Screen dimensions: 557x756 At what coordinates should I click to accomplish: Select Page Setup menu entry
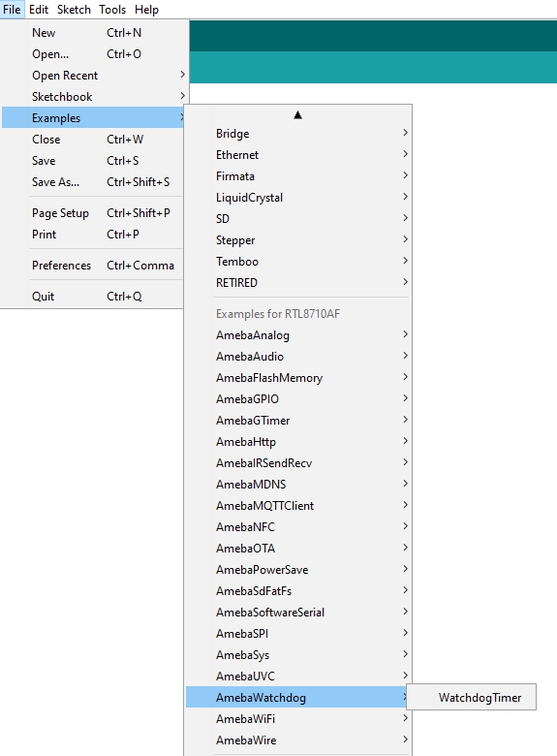(x=93, y=212)
